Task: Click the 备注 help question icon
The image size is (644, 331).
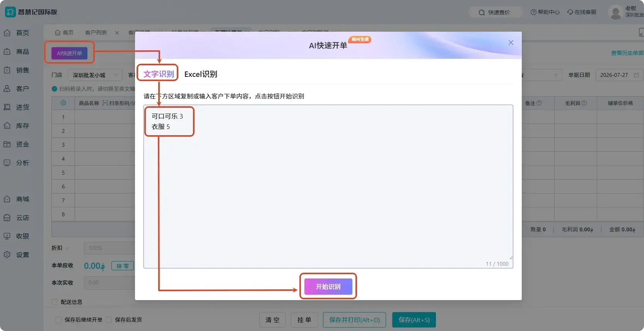Action: point(539,103)
